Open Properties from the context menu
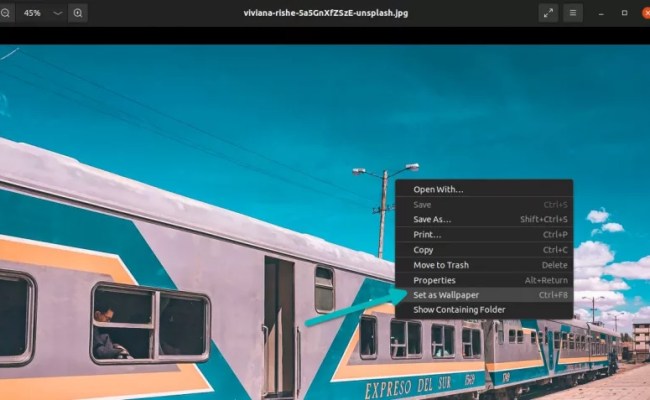The image size is (650, 400). (x=484, y=280)
